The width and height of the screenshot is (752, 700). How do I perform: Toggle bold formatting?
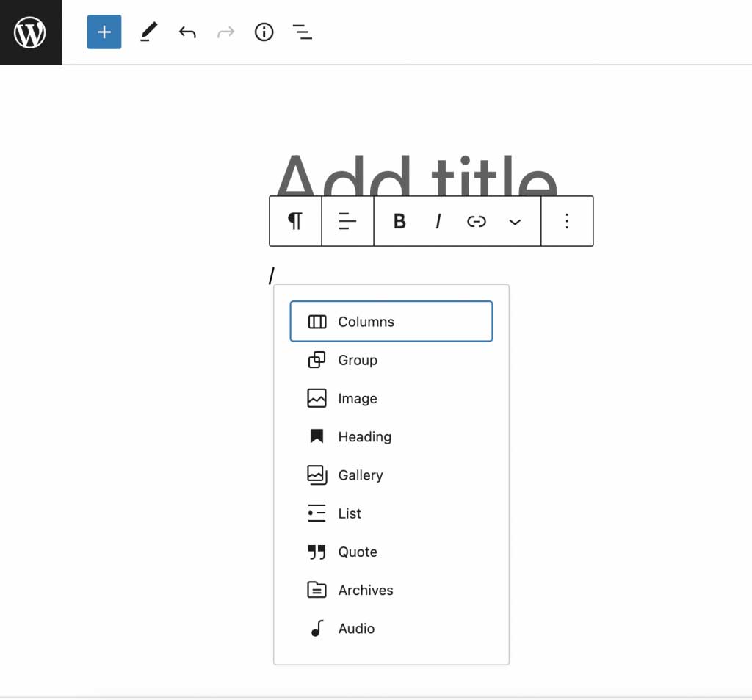[x=399, y=221]
